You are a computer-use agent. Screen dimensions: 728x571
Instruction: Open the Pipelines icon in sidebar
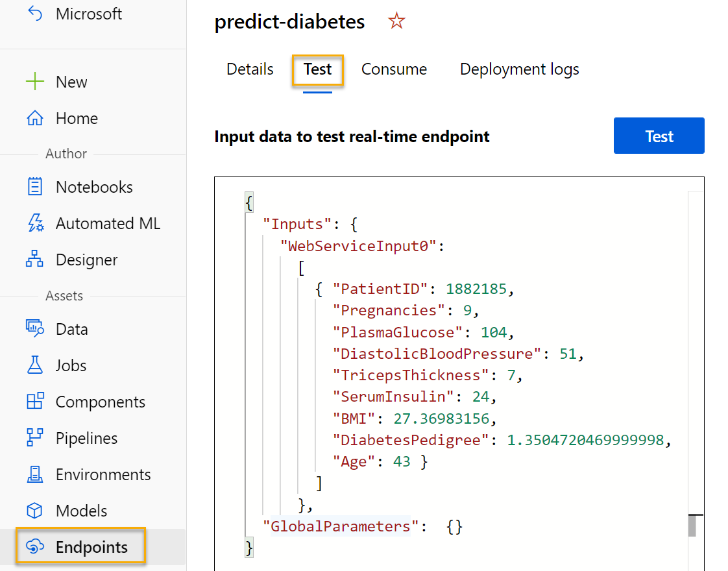[x=34, y=438]
